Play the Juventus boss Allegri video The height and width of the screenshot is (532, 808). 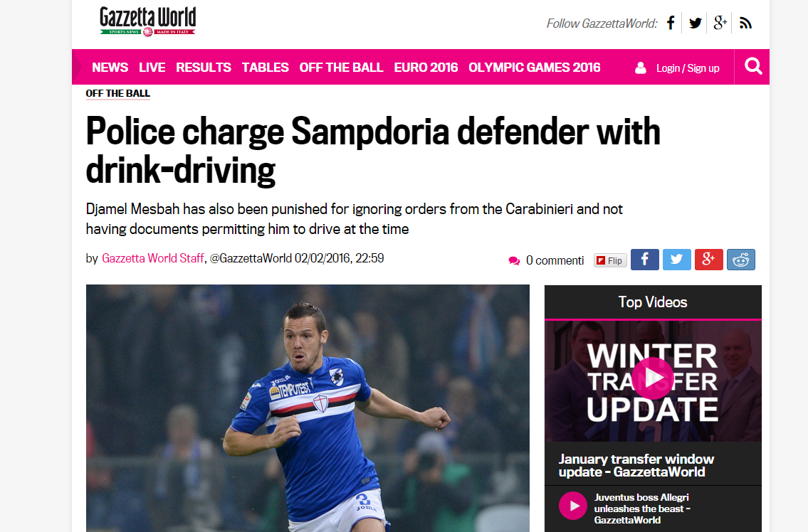click(573, 506)
